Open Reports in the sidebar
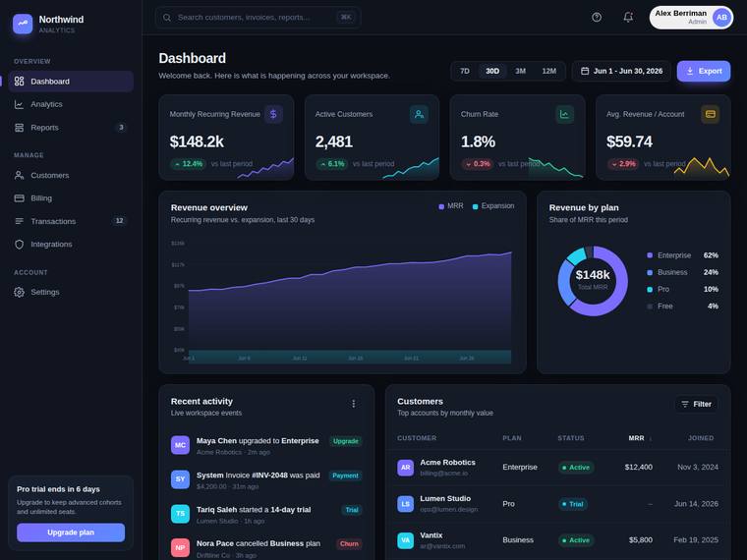Screen dimensions: 747x560 pos(71,128)
